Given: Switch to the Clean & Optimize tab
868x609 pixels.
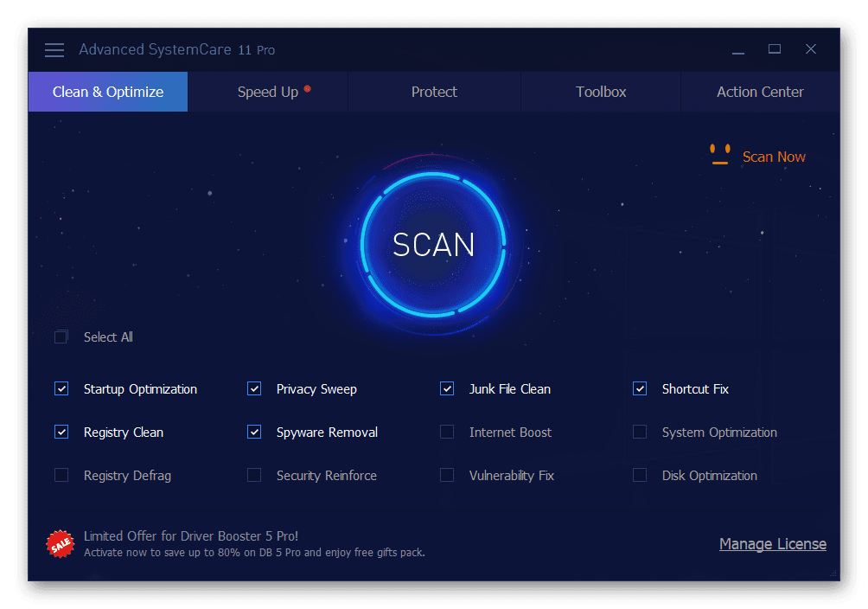Looking at the screenshot, I should (x=108, y=92).
